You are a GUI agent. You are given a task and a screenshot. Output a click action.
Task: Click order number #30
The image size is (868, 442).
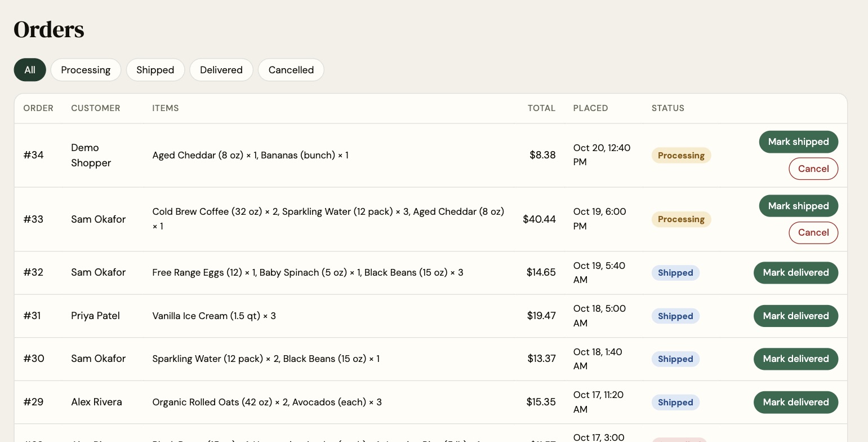(33, 359)
